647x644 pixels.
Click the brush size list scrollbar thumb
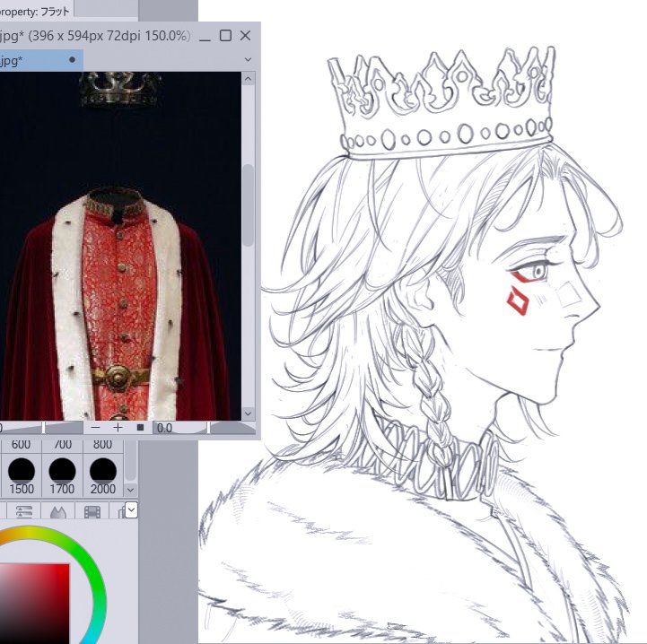(x=130, y=461)
